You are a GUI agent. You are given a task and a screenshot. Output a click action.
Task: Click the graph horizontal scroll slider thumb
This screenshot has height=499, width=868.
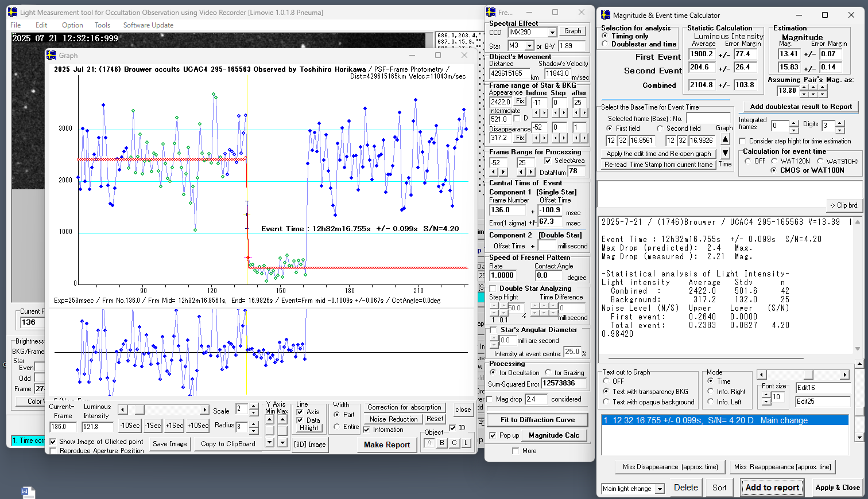(139, 410)
